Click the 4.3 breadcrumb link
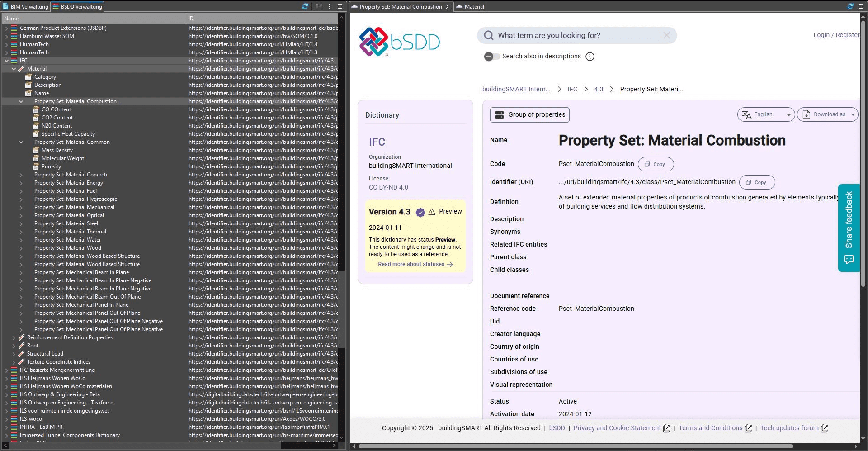 click(x=599, y=89)
